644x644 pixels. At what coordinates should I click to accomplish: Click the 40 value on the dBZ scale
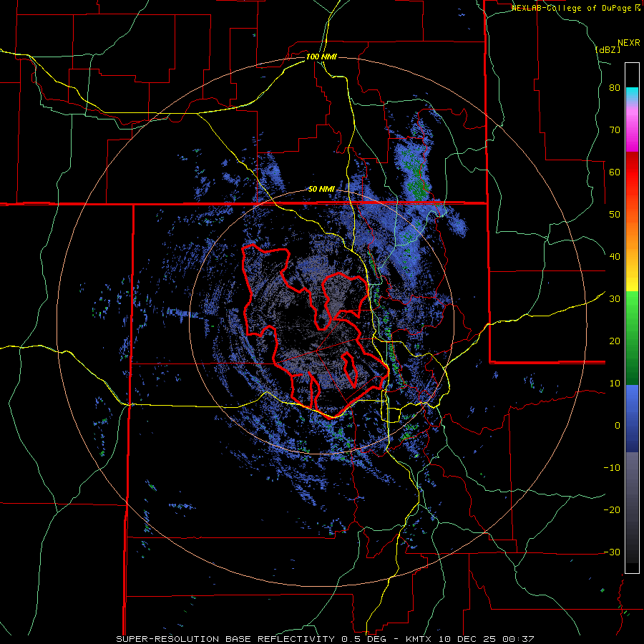[x=615, y=257]
